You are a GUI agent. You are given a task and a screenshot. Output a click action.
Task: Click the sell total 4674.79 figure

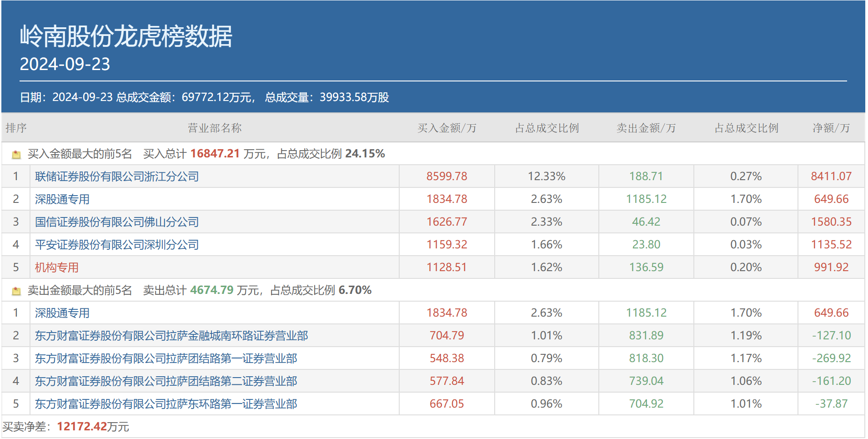212,290
